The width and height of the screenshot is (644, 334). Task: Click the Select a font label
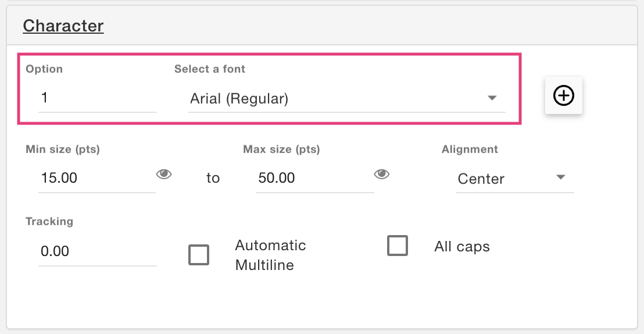[x=209, y=69]
